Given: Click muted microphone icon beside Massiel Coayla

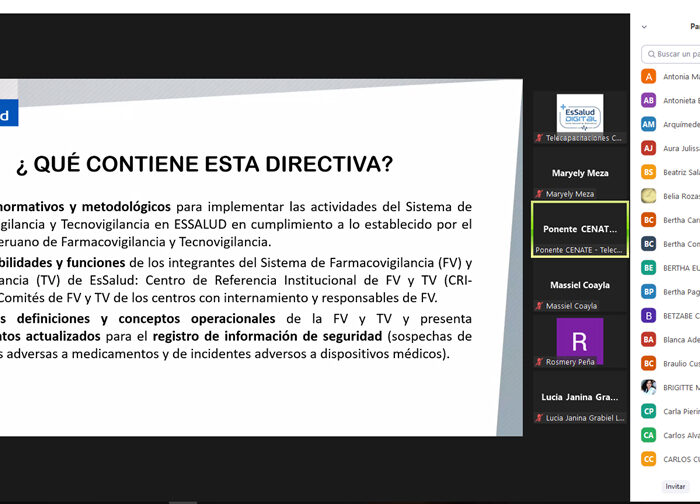Looking at the screenshot, I should coord(539,306).
